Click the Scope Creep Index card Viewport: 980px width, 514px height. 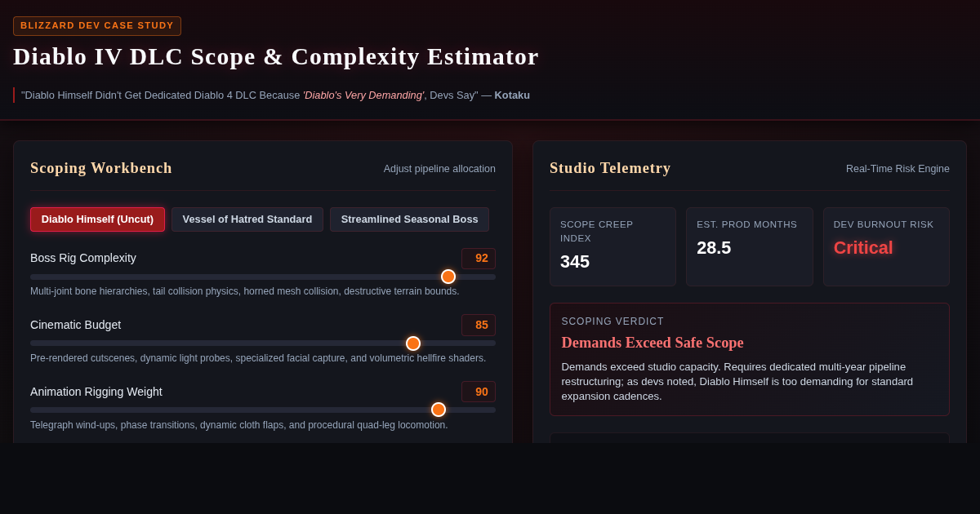pyautogui.click(x=612, y=246)
